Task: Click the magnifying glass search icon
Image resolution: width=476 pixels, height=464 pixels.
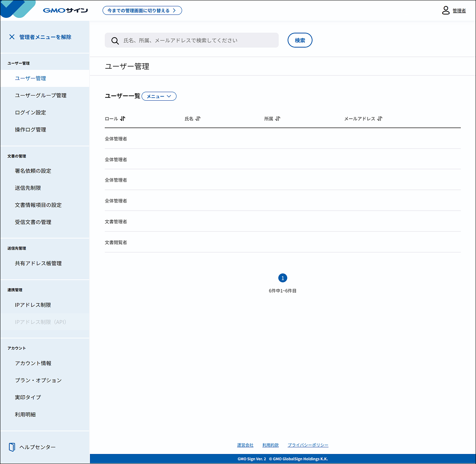Action: click(x=115, y=40)
